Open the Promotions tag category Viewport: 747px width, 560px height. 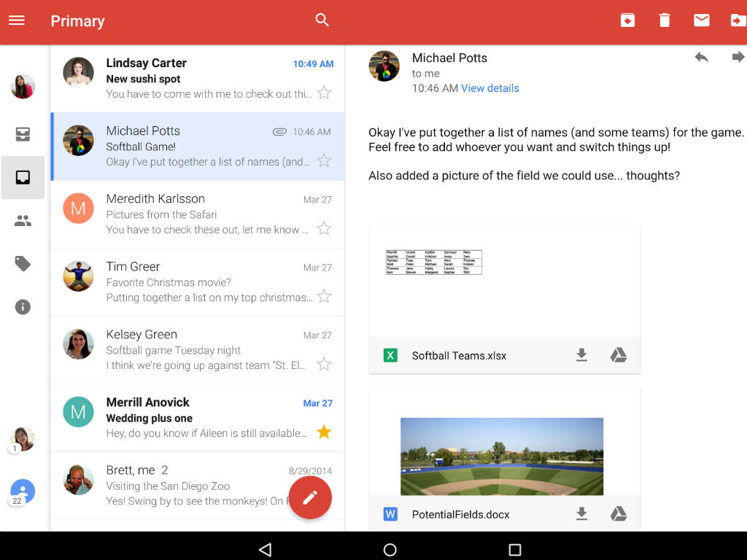click(23, 264)
